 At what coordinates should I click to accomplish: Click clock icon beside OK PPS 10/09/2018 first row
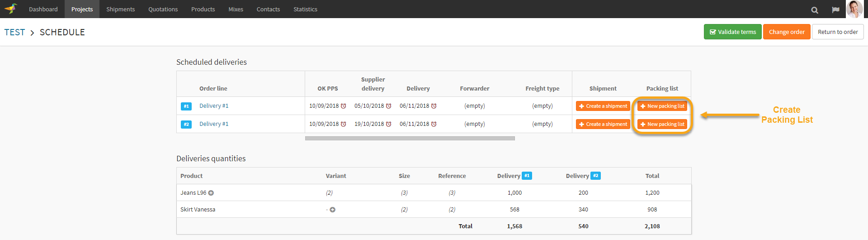tap(344, 106)
